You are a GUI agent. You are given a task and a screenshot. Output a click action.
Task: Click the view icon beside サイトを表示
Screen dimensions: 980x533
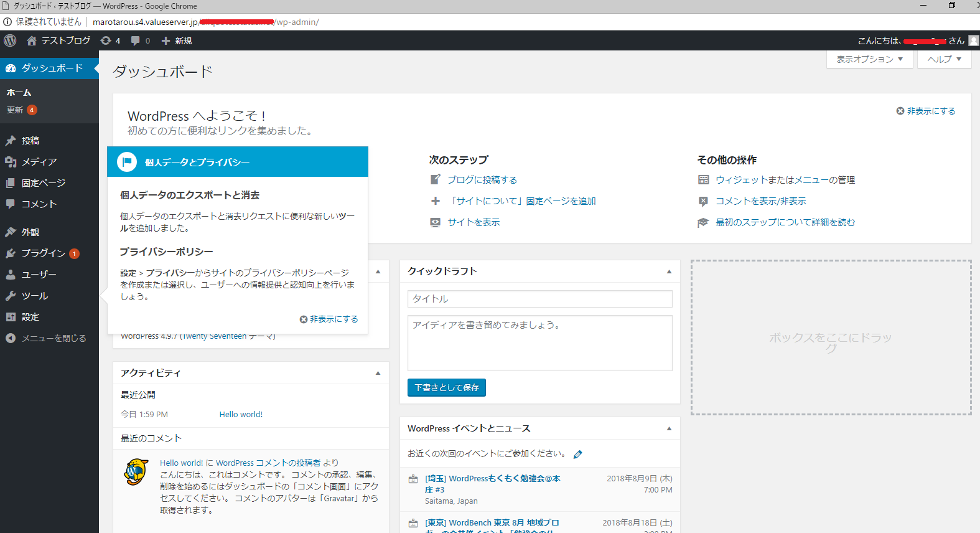(x=436, y=222)
